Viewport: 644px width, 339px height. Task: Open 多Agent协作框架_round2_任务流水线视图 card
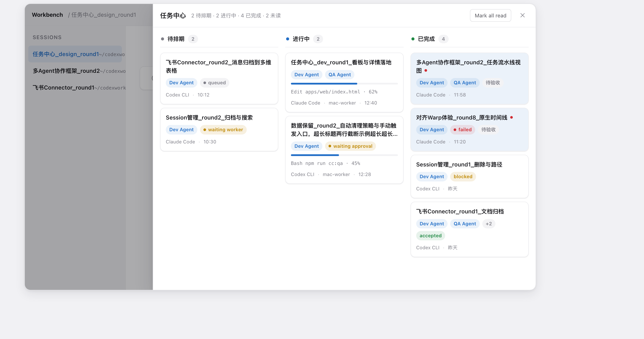[469, 78]
